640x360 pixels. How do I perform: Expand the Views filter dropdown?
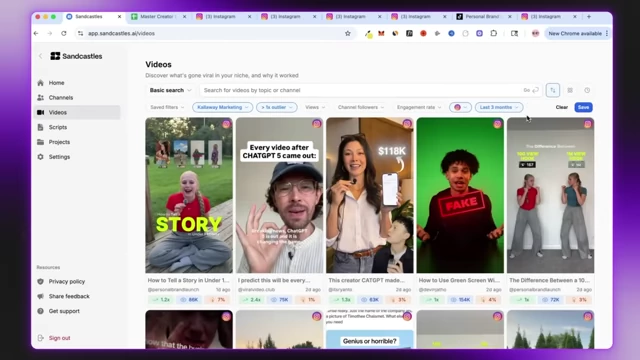tap(315, 107)
